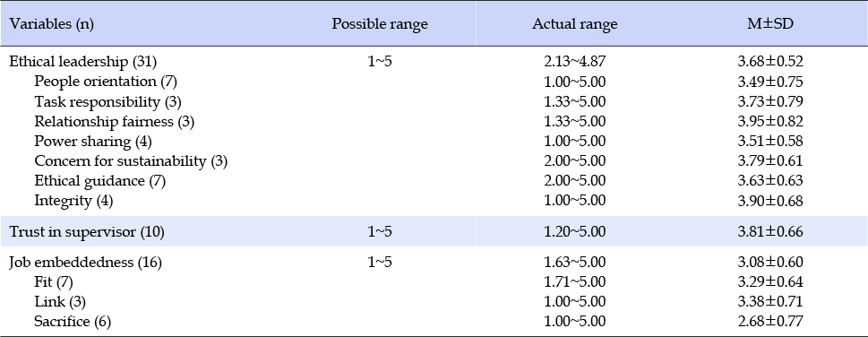Click the 'Task responsibility (3)' row label

pos(107,101)
